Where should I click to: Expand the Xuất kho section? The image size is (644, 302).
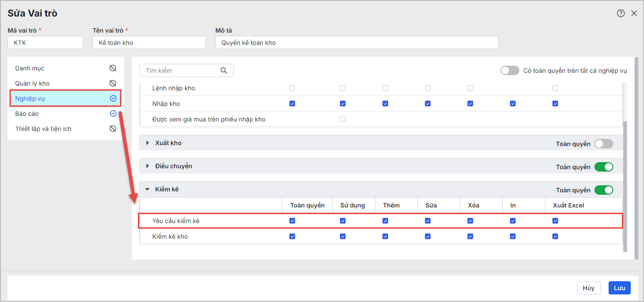tap(148, 143)
